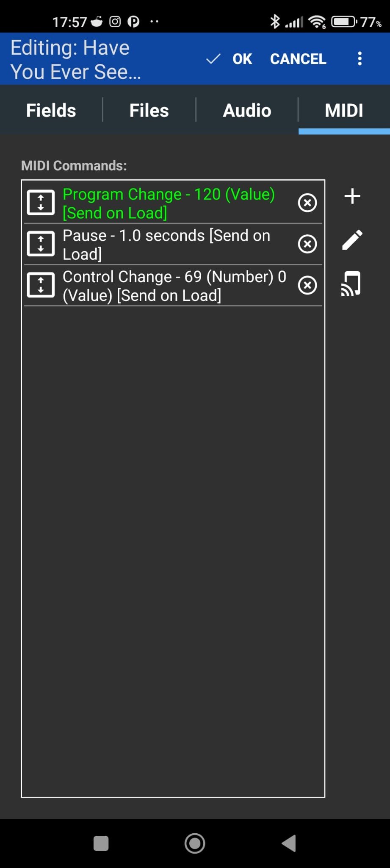Switch to the Fields tab

pos(51,110)
